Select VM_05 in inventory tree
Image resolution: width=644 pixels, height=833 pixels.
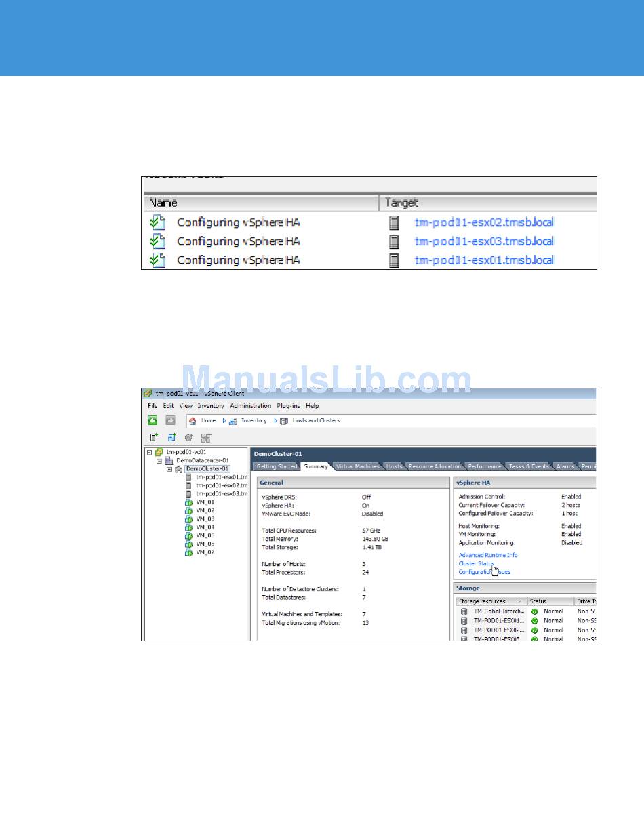pyautogui.click(x=205, y=535)
